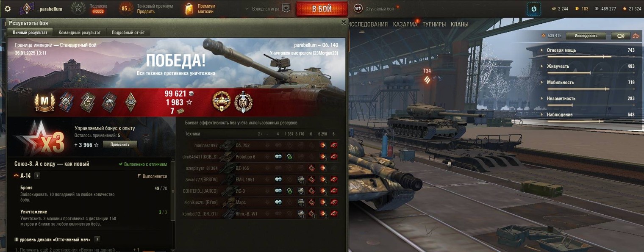
Task: Open the Взводная игра dropdown arrow
Action: tap(247, 8)
